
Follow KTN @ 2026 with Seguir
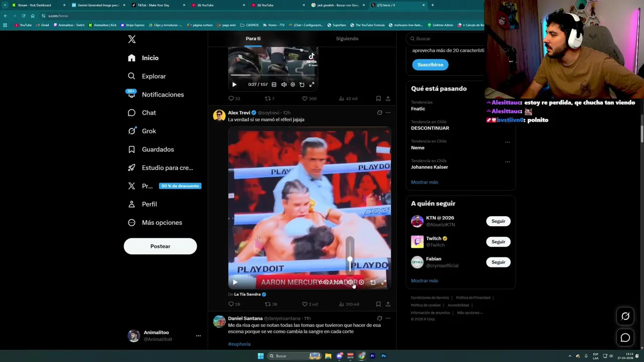[x=498, y=221]
